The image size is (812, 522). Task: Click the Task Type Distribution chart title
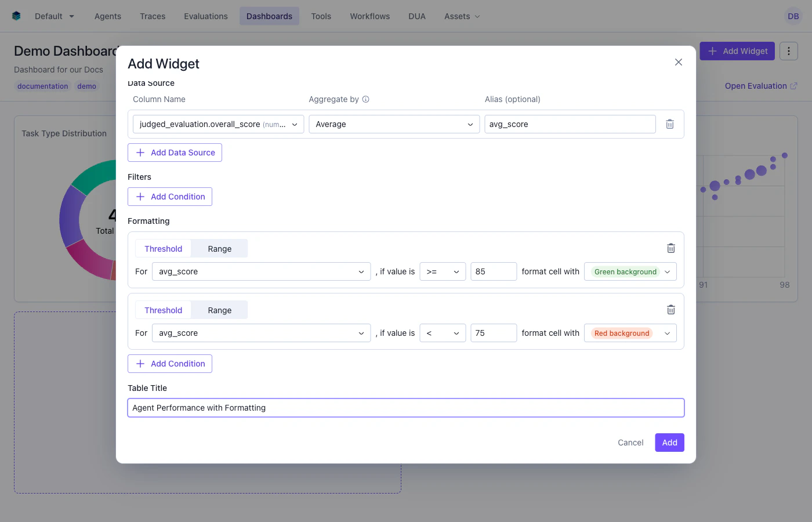pyautogui.click(x=64, y=133)
